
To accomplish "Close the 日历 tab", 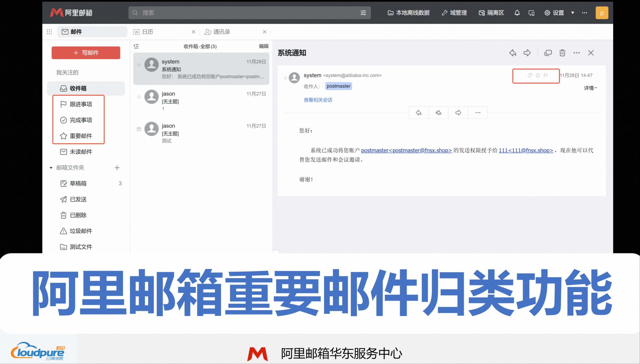I will coord(193,32).
